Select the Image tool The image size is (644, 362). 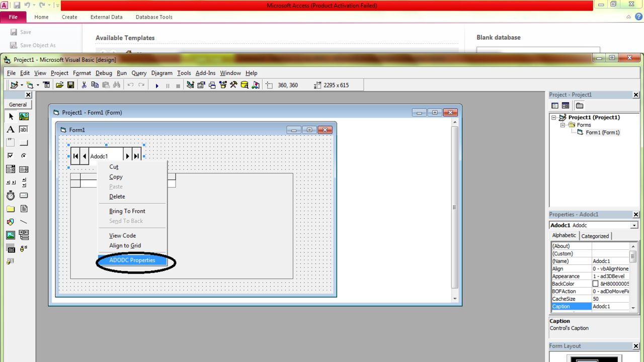tap(11, 235)
